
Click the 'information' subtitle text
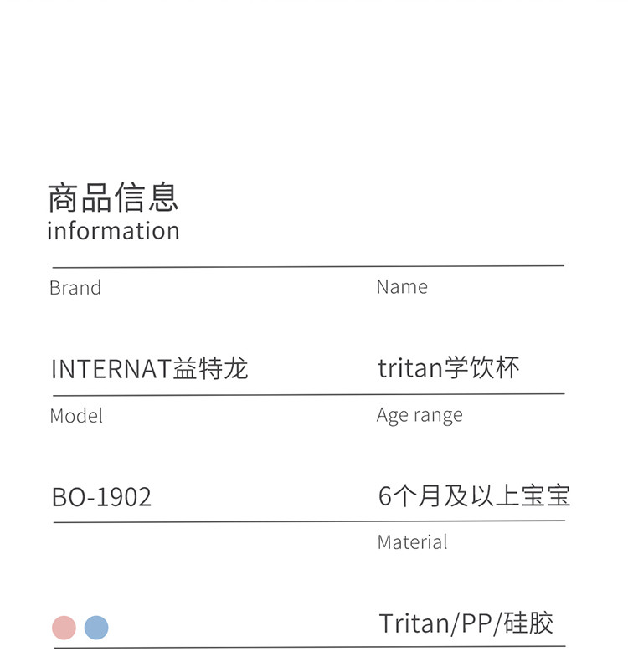113,231
